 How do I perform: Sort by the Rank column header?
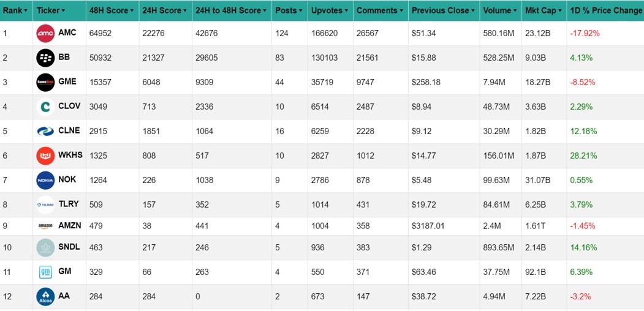pyautogui.click(x=15, y=10)
